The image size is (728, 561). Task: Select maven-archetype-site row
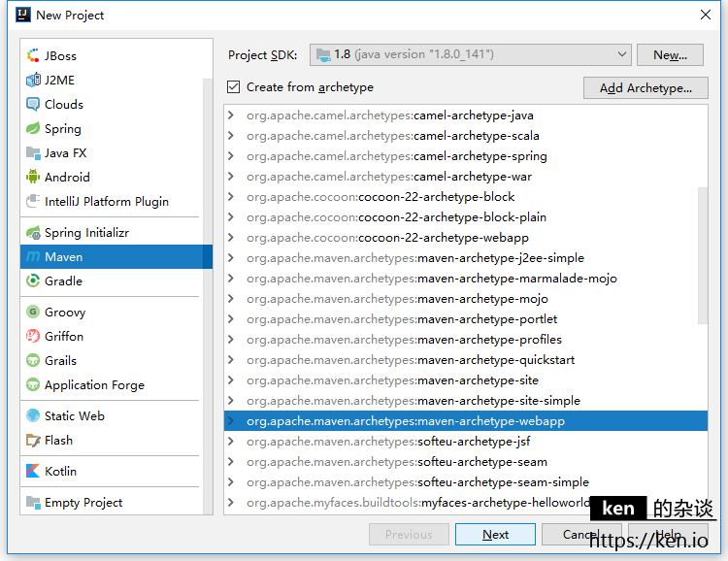click(465, 379)
